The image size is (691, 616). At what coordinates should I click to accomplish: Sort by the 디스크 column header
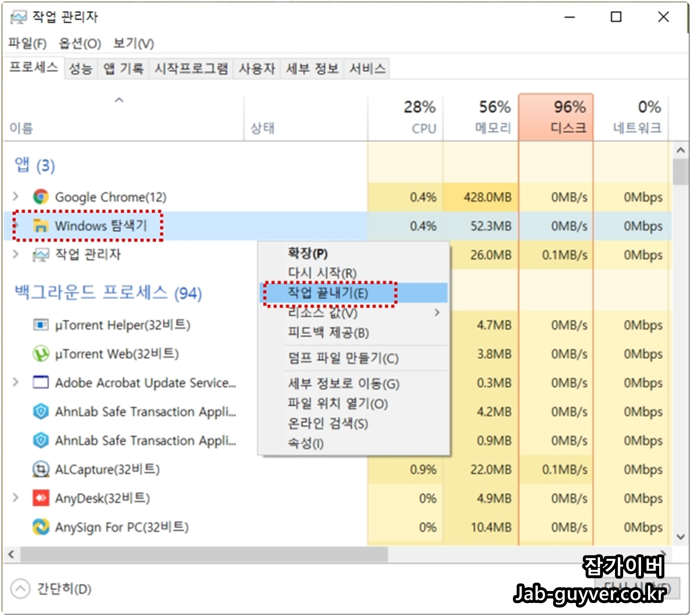pos(555,118)
